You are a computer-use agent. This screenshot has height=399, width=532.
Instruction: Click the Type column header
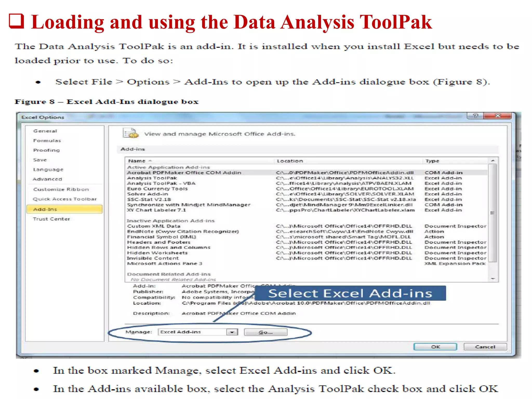(x=455, y=161)
